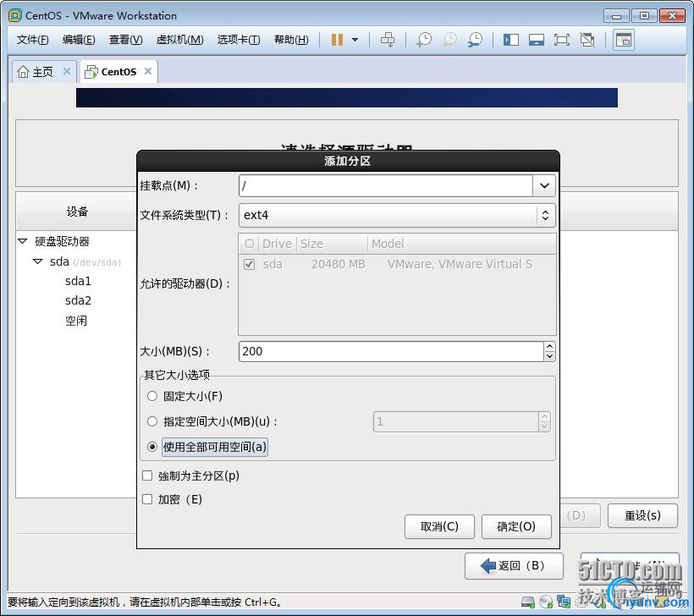This screenshot has height=616, width=694.
Task: Enable the 强制为主分区(p) checkbox
Action: [x=147, y=476]
